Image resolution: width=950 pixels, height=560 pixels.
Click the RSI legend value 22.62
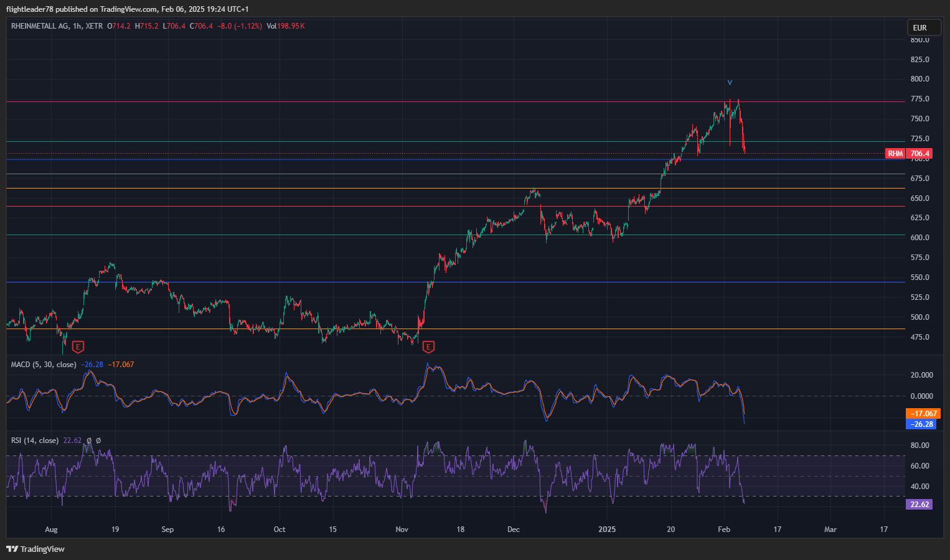(72, 441)
